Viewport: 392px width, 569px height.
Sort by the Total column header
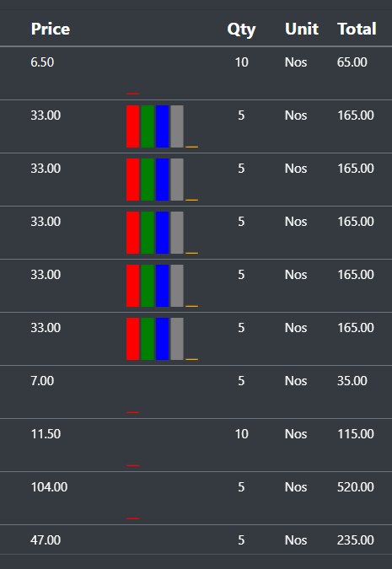(x=357, y=29)
